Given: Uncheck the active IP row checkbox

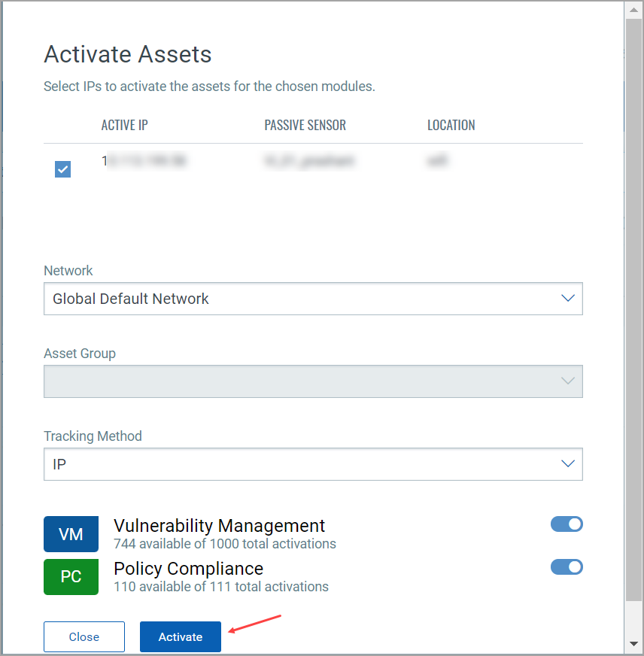Looking at the screenshot, I should point(63,169).
